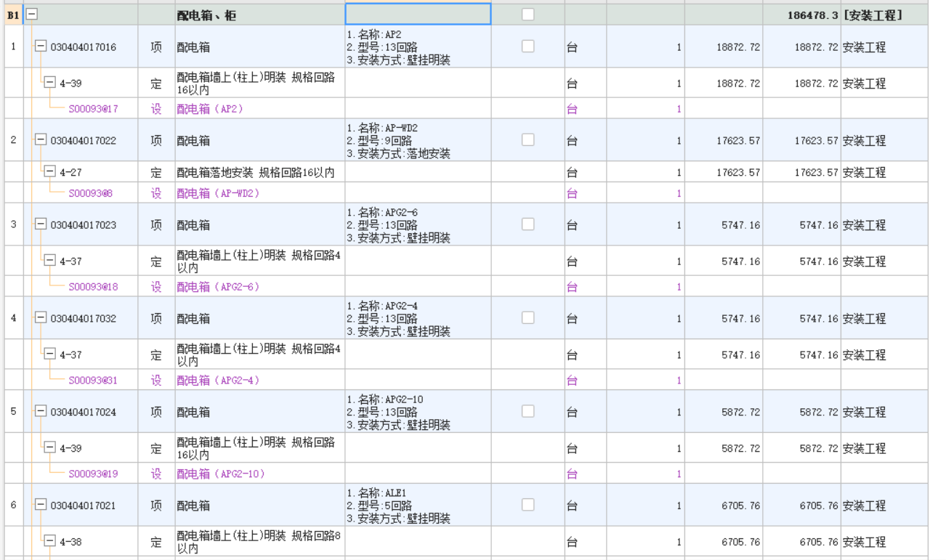946x560 pixels.
Task: Select the section total 186478.3
Action: tap(812, 15)
